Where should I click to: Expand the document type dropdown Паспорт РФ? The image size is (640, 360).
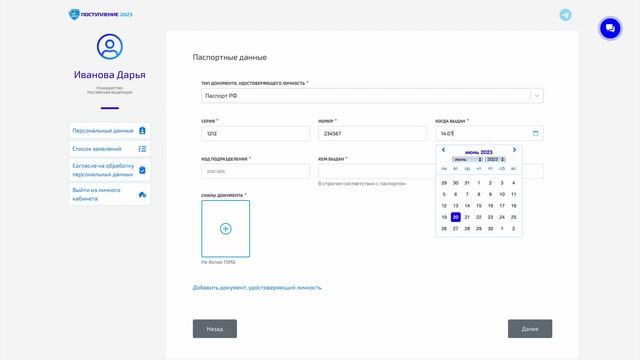372,96
